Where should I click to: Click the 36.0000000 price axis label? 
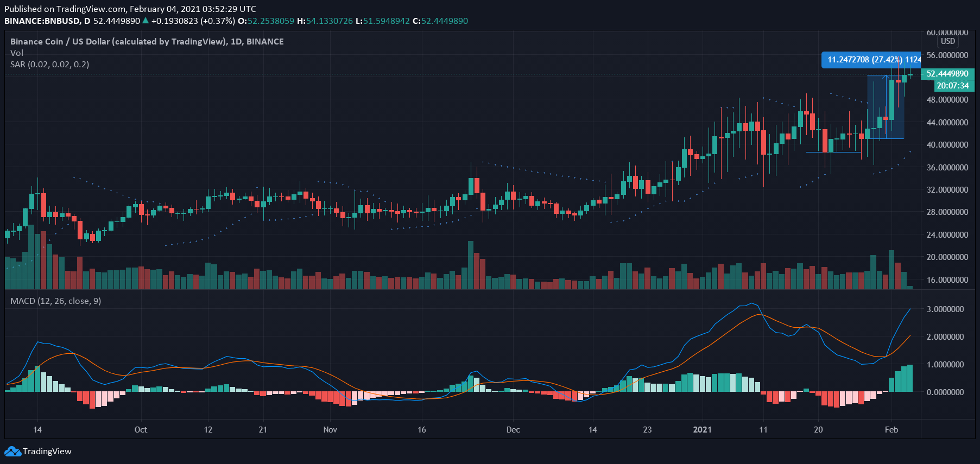(x=947, y=168)
